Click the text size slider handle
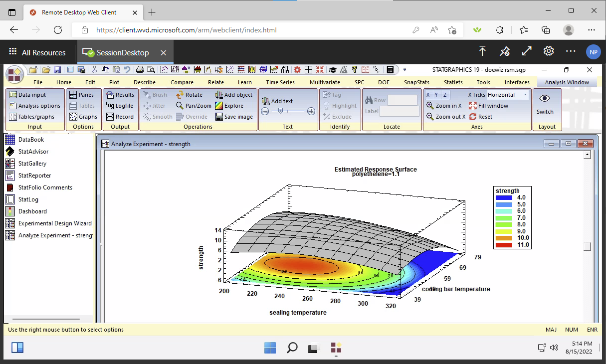The height and width of the screenshot is (364, 606). pyautogui.click(x=280, y=111)
